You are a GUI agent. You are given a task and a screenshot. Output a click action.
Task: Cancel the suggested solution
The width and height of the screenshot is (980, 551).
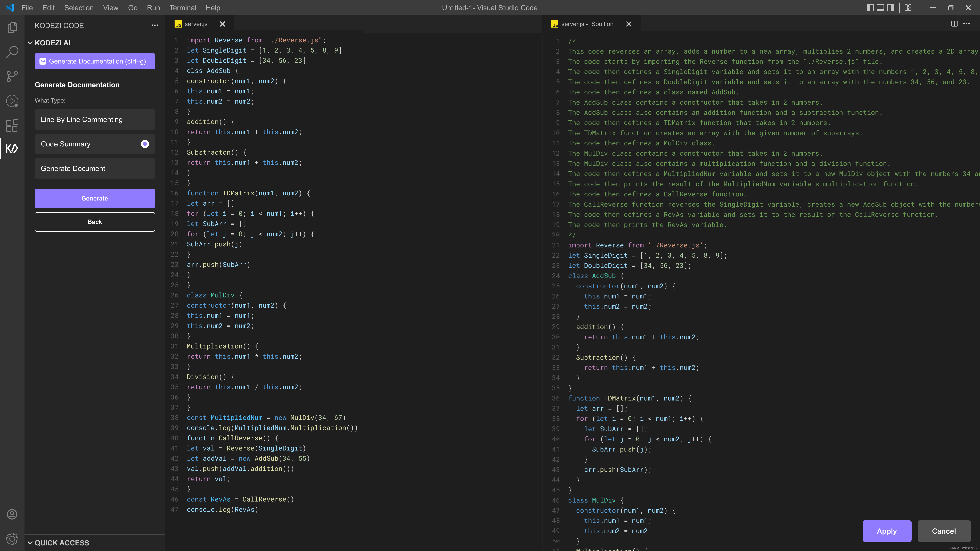tap(944, 531)
